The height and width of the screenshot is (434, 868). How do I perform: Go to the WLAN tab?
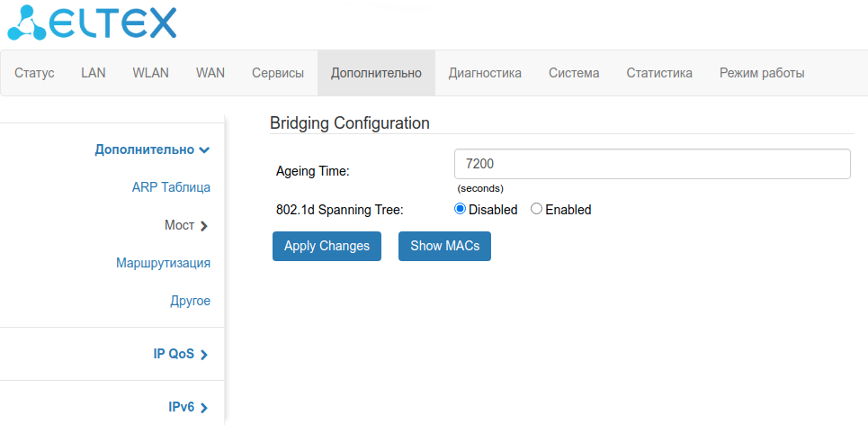[x=150, y=73]
